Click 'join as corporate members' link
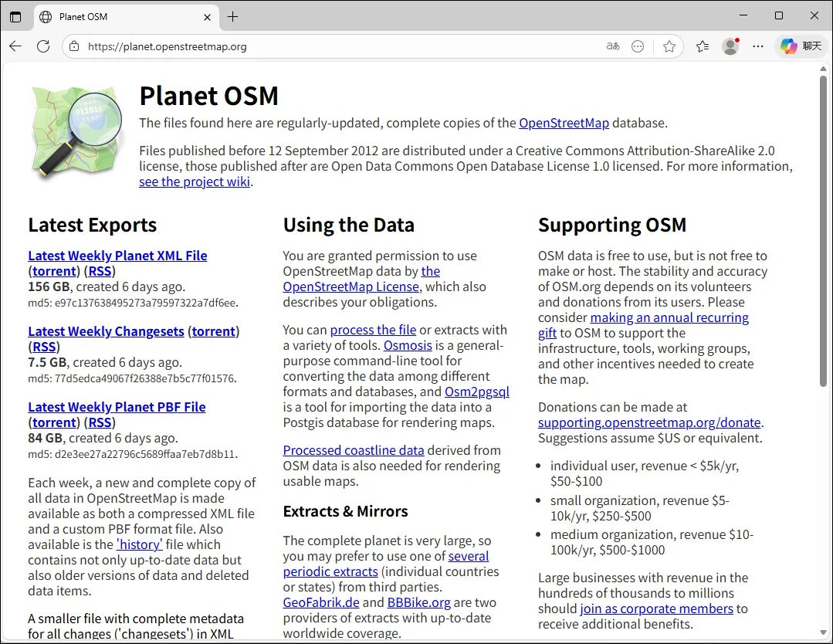The height and width of the screenshot is (644, 833). pos(656,609)
